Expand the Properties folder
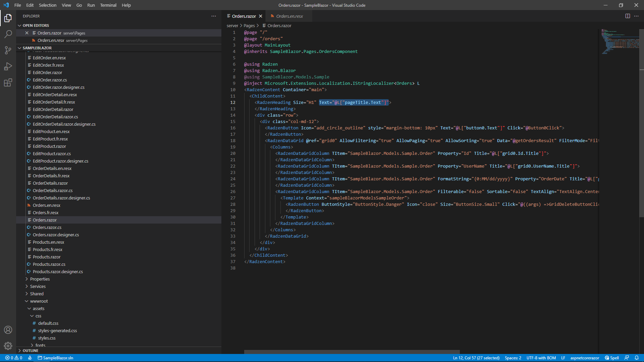The height and width of the screenshot is (362, 644). 40,279
